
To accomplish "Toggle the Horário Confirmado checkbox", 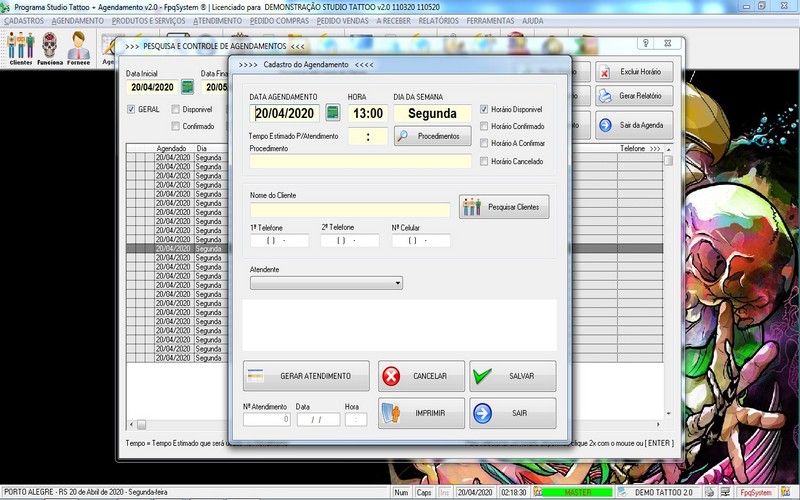I will pyautogui.click(x=484, y=126).
